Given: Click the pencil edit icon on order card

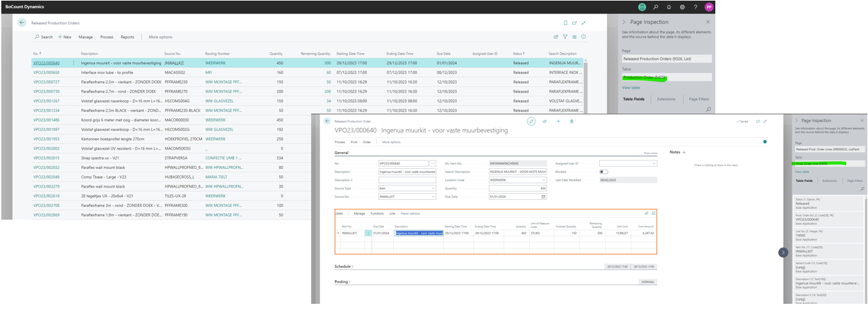Looking at the screenshot, I should [x=531, y=121].
